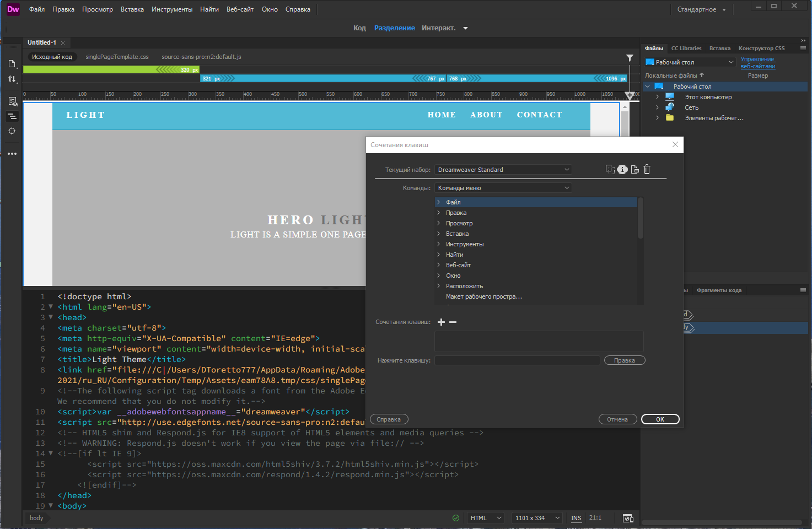Export shortcut set as HTML icon

[x=635, y=170]
